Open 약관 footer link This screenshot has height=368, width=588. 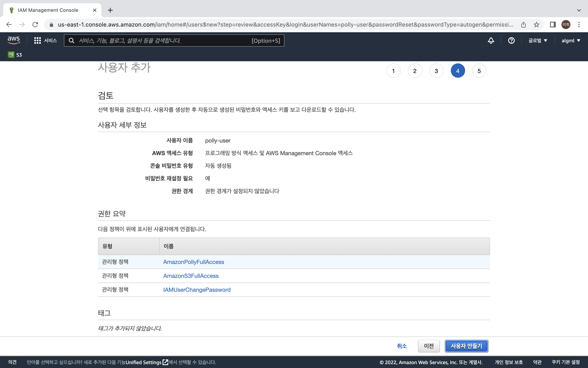(537, 362)
